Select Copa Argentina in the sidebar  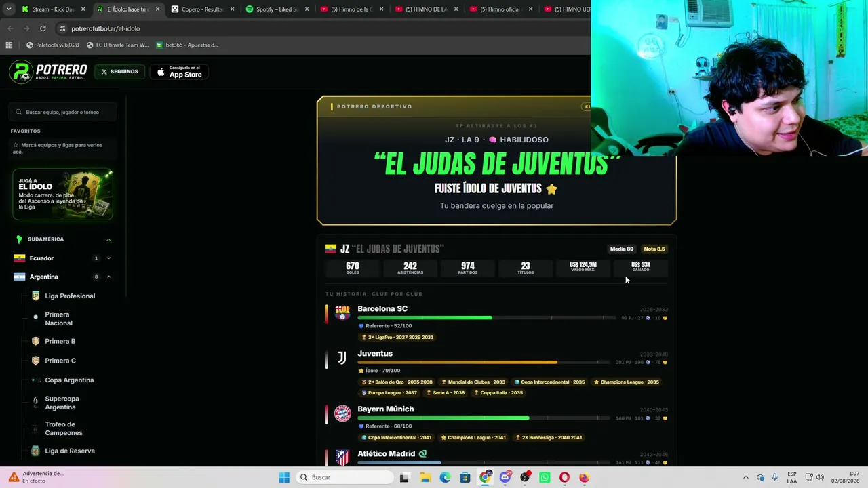click(69, 380)
